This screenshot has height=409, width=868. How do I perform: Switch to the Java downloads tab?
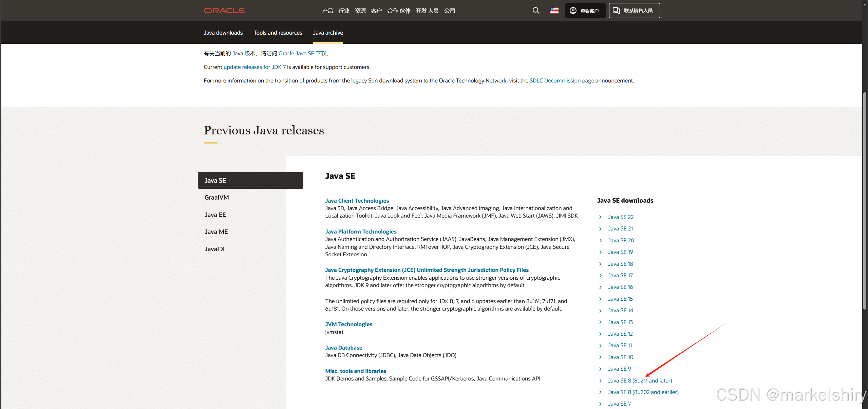223,33
